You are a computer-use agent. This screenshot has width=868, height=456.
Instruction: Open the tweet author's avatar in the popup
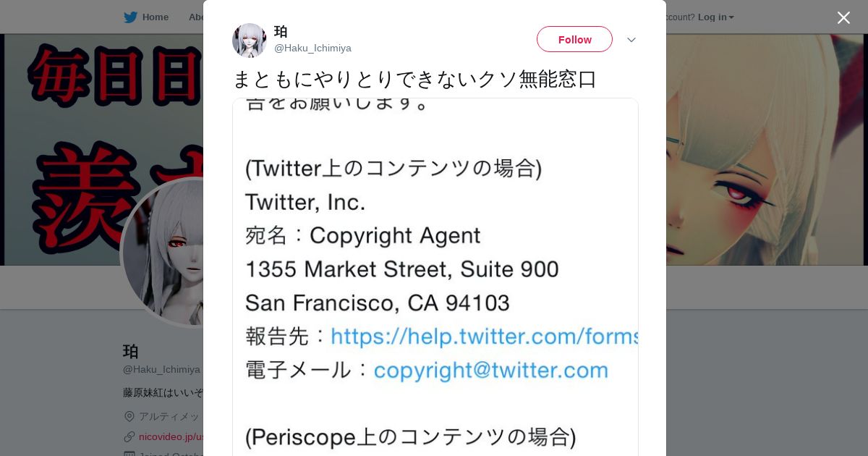[x=250, y=40]
